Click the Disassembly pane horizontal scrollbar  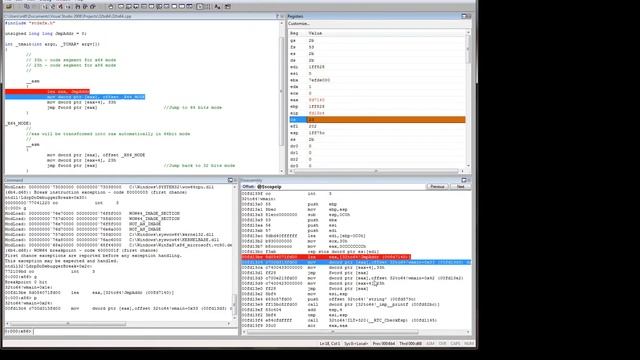point(356,332)
